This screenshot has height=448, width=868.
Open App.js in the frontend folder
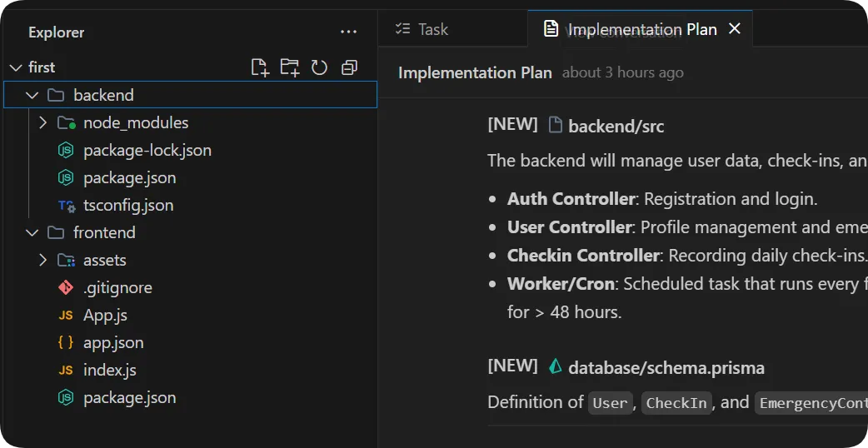[x=105, y=316]
